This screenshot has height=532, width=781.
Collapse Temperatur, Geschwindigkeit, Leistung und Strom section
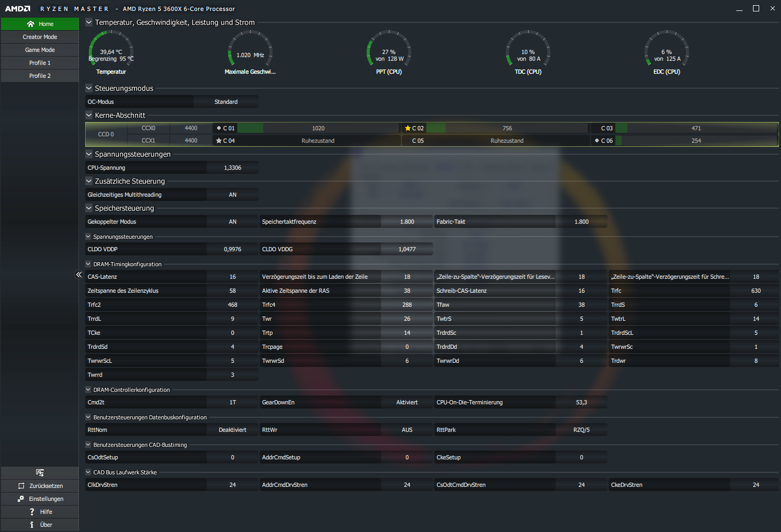coord(89,22)
